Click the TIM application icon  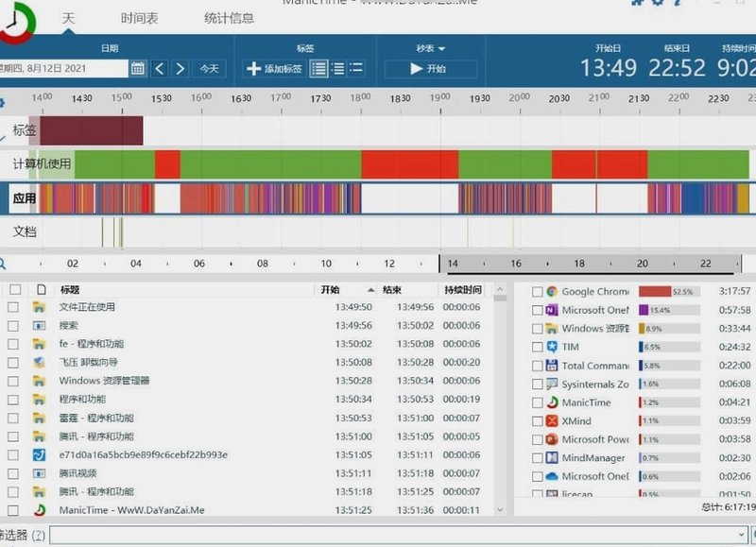552,347
